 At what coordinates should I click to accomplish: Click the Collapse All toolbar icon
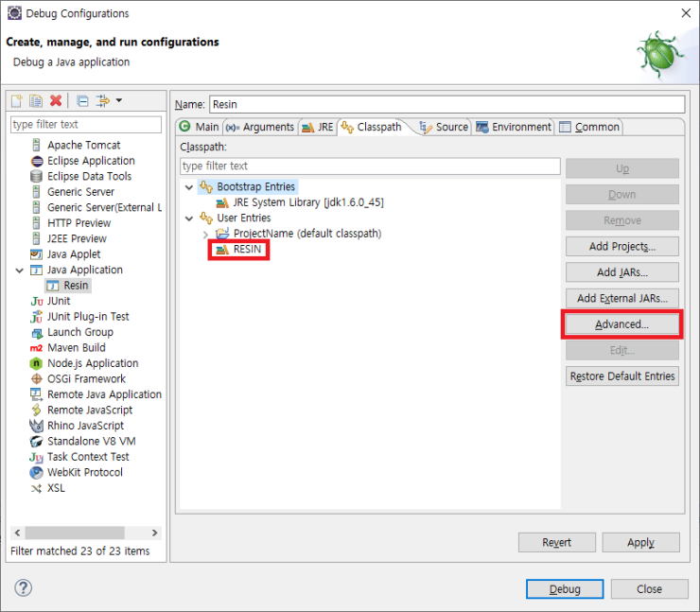pyautogui.click(x=82, y=101)
